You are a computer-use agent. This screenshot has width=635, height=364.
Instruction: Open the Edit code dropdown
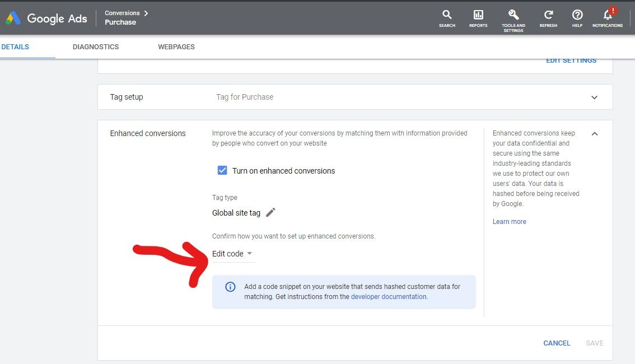232,254
